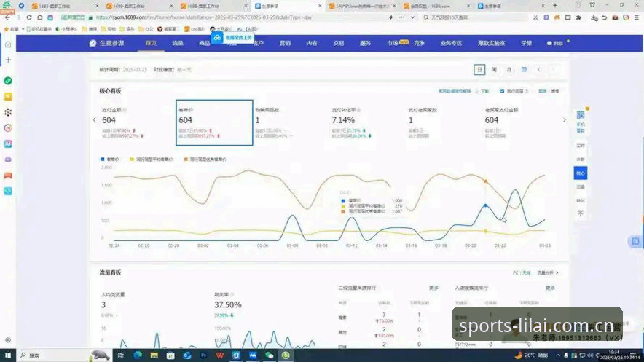Show more metrics with right chevron
Viewport: 644px width, 362px height.
tap(564, 120)
